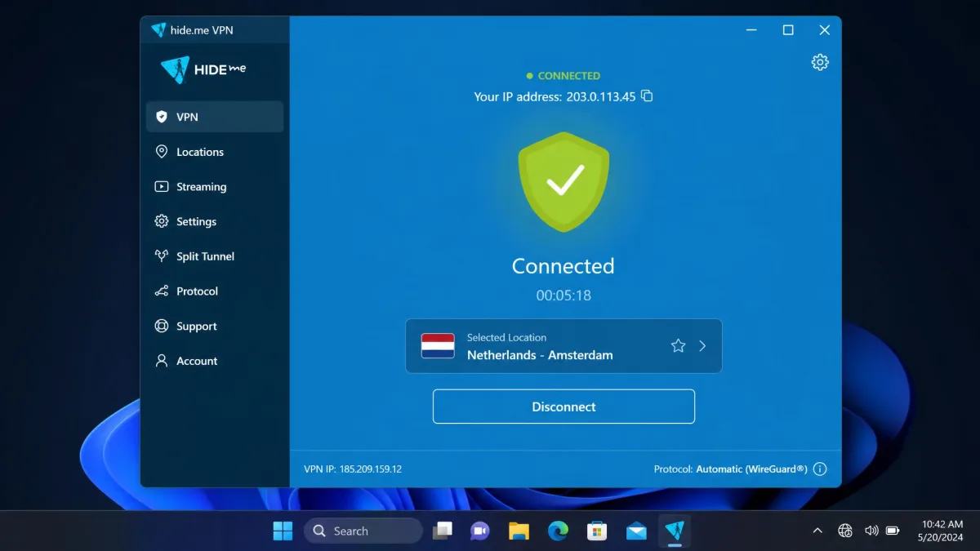The height and width of the screenshot is (551, 980).
Task: Click the network globe tray icon
Action: (x=845, y=531)
